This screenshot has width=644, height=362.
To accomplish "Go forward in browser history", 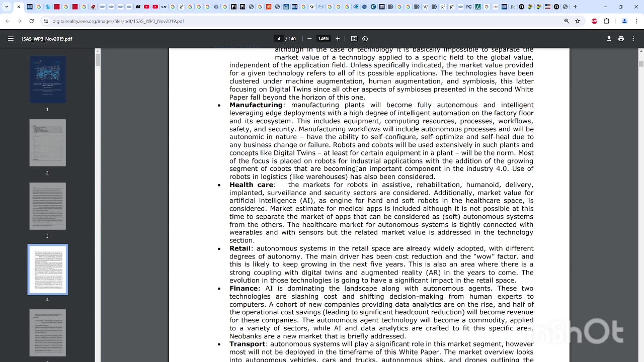I will [19, 21].
